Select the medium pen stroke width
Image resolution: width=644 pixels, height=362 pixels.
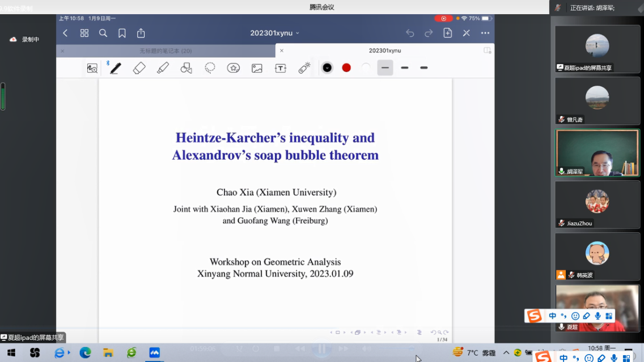coord(404,68)
